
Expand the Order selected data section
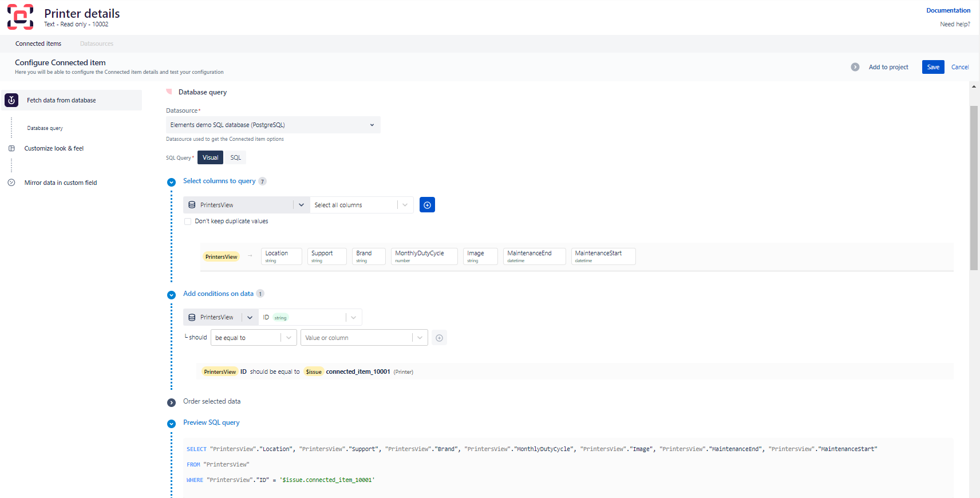coord(171,402)
